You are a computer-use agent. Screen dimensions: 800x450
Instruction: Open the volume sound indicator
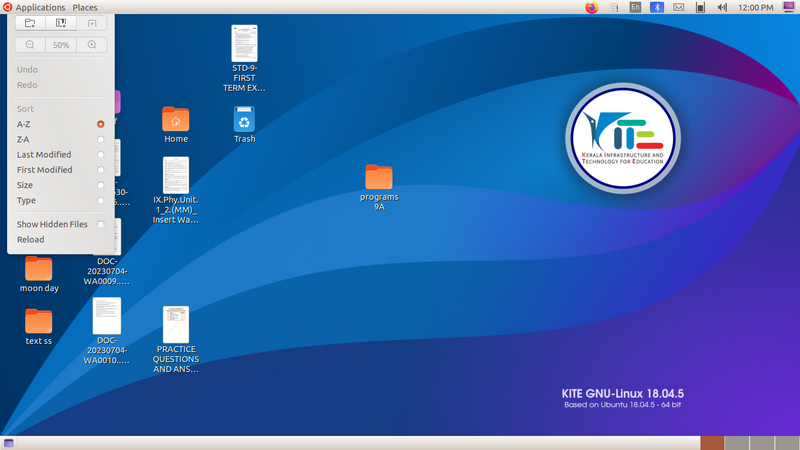pos(723,8)
